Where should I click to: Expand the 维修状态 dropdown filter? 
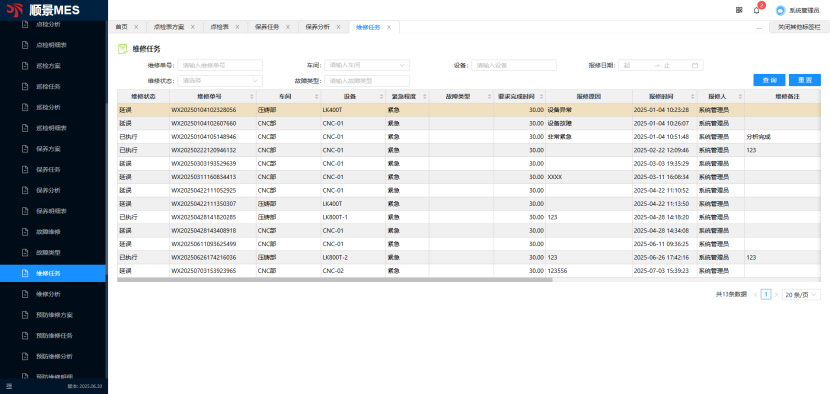[220, 81]
